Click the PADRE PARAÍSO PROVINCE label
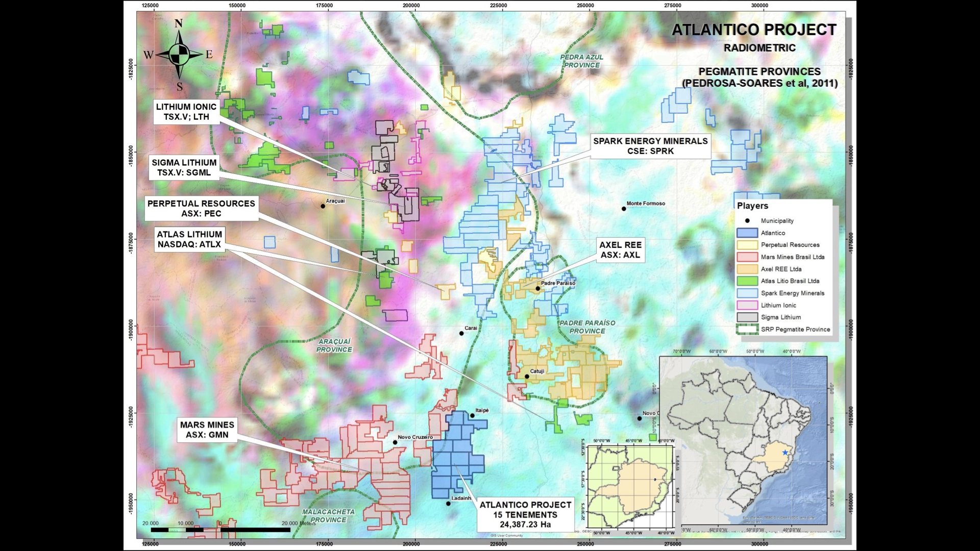Viewport: 980px width, 551px height. [x=587, y=327]
